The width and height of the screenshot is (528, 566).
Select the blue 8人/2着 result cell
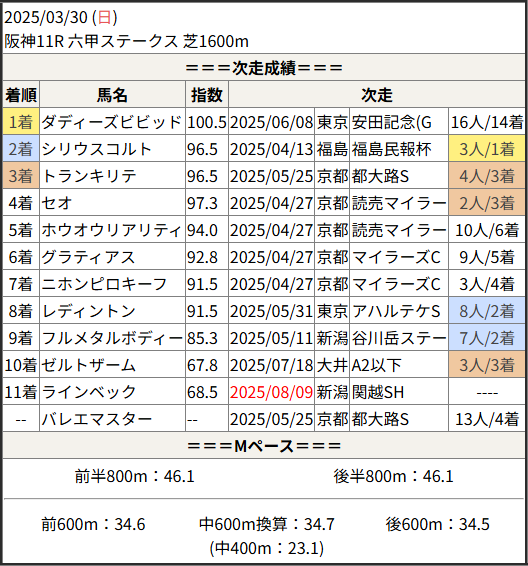pos(486,311)
